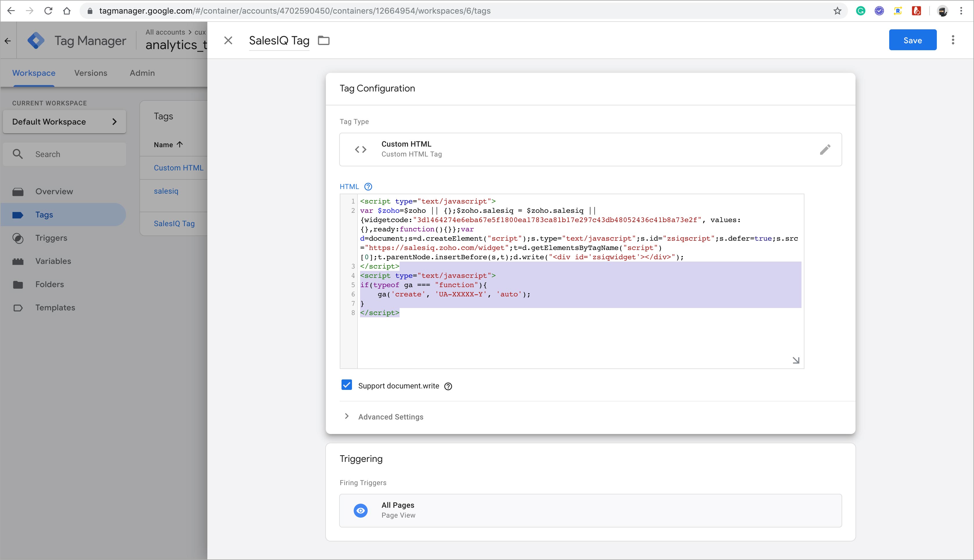Open Variables in the sidebar
The width and height of the screenshot is (974, 560).
(64, 261)
